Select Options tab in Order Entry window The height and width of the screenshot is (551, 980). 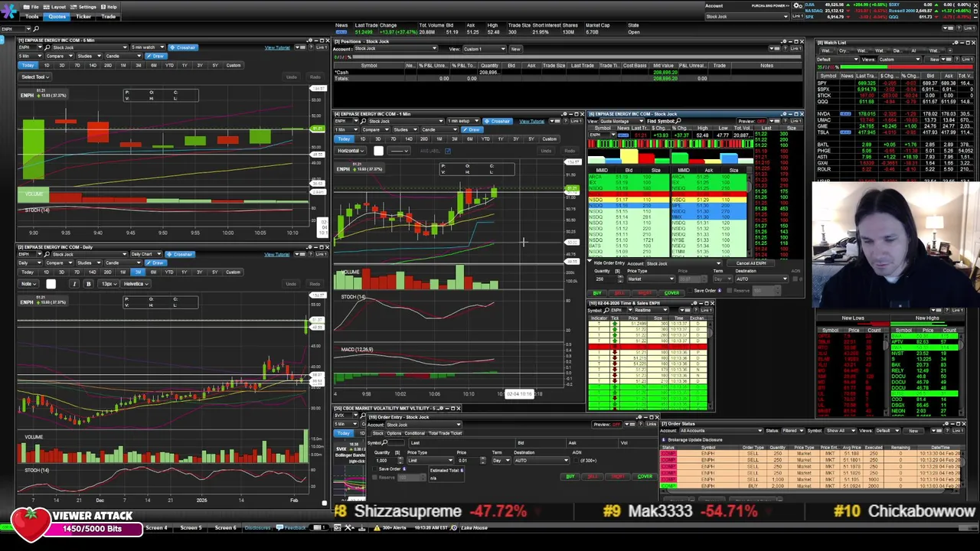[x=396, y=433]
